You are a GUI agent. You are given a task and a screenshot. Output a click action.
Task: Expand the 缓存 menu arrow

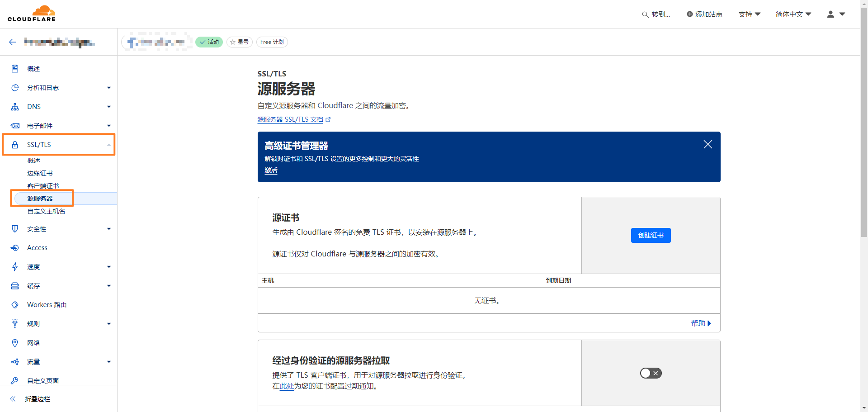click(x=109, y=286)
